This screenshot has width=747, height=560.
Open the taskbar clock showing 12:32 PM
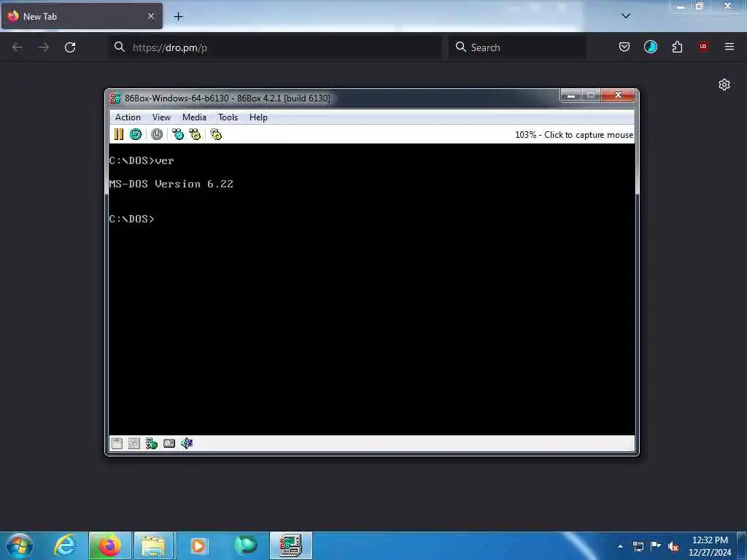[x=710, y=546]
